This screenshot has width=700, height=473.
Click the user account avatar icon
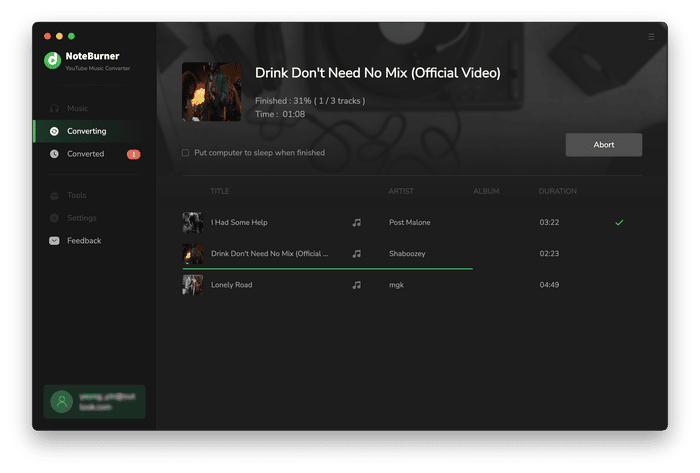[62, 402]
